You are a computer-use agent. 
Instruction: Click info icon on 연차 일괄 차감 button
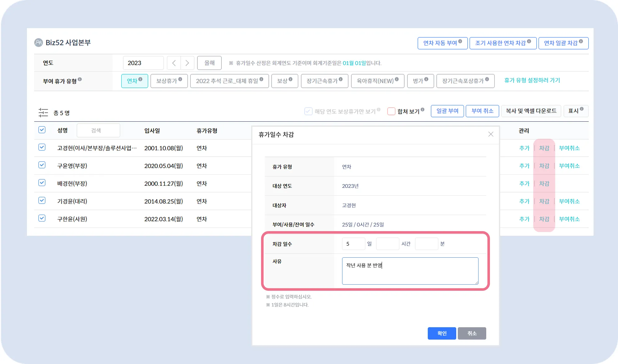pyautogui.click(x=581, y=41)
